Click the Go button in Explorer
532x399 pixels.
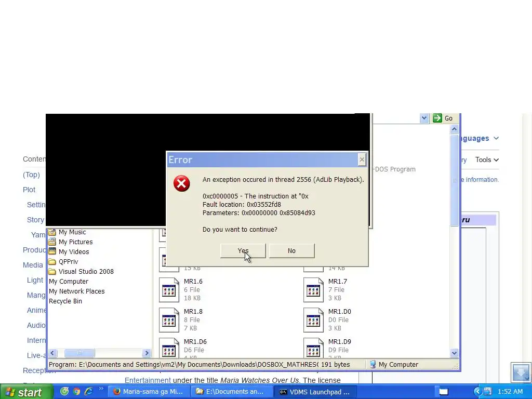click(x=443, y=118)
